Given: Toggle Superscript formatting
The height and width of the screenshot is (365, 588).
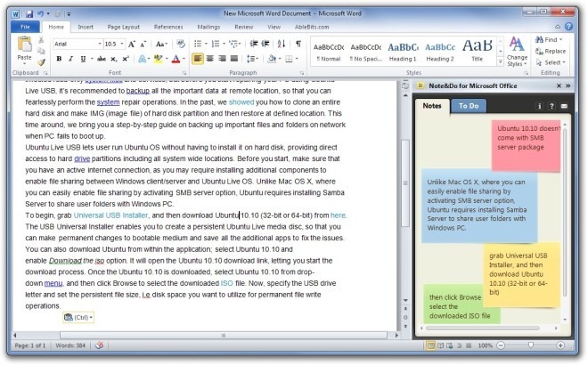Looking at the screenshot, I should 126,59.
